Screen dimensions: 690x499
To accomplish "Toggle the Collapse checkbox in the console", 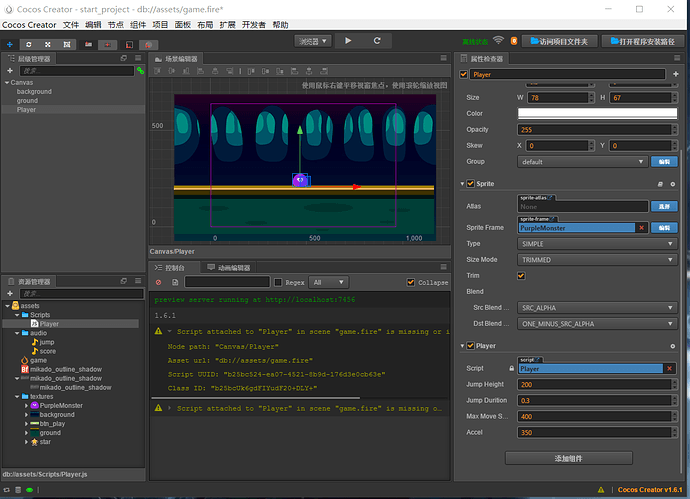I will pos(410,282).
